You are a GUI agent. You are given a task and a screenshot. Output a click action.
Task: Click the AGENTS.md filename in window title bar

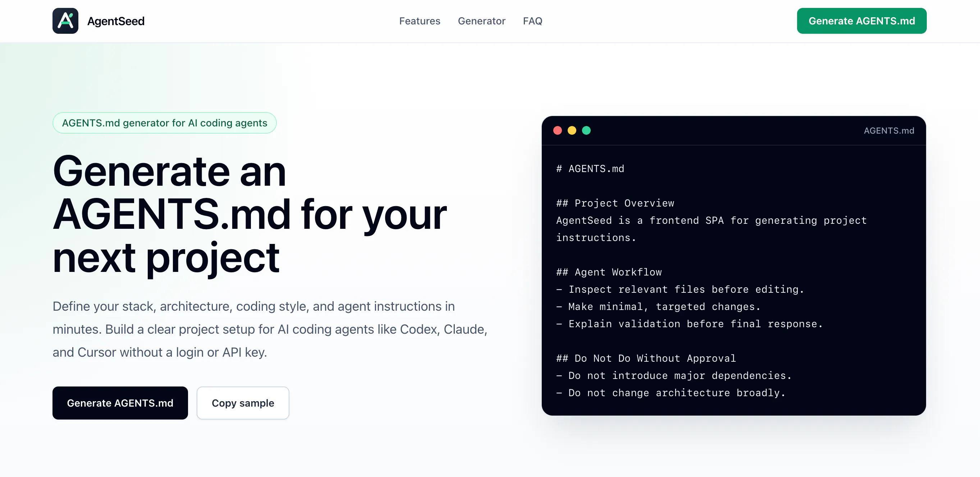click(889, 130)
